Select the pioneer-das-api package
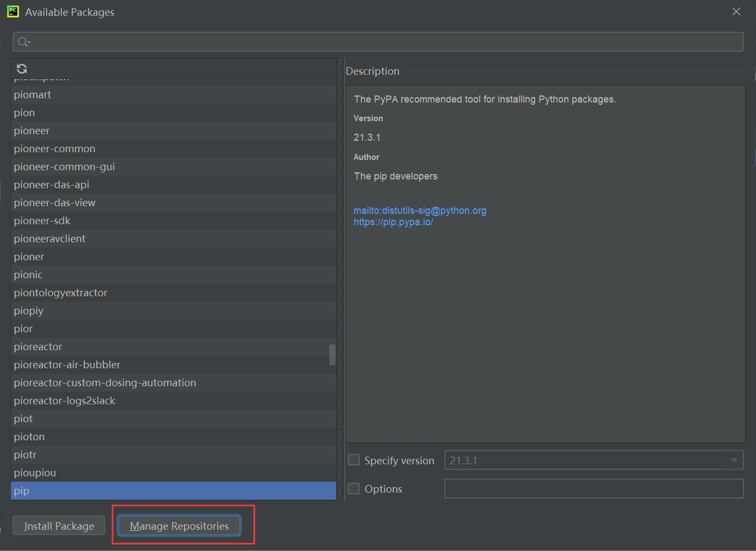 [51, 184]
